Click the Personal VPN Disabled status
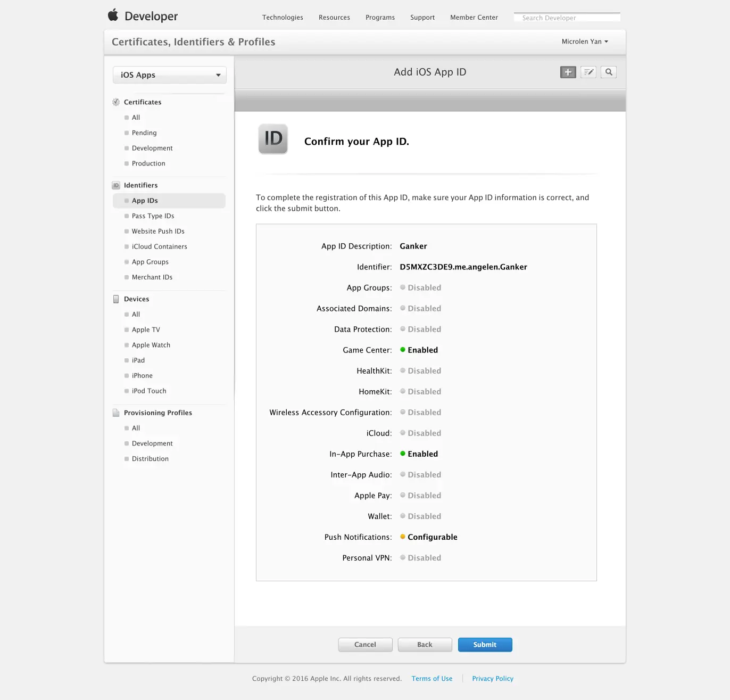Viewport: 730px width, 700px height. point(420,558)
